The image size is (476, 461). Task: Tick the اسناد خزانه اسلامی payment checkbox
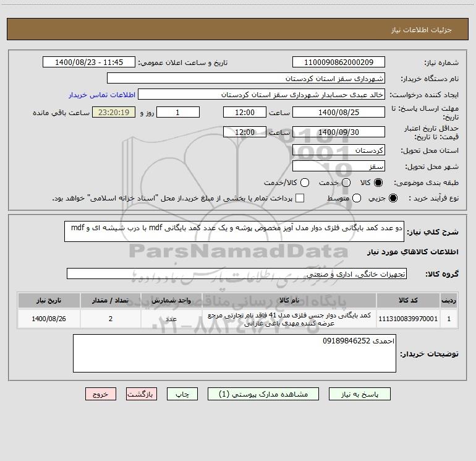300,198
